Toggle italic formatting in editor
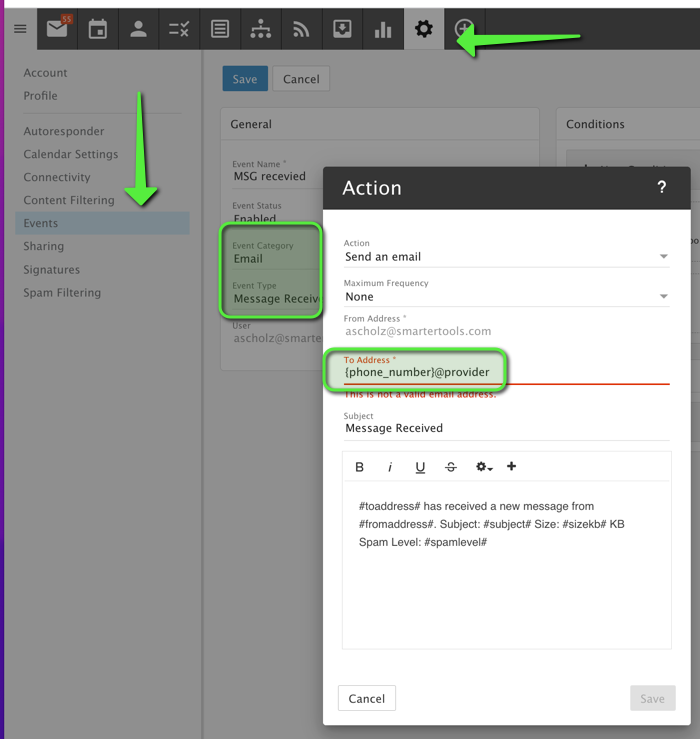 point(390,467)
